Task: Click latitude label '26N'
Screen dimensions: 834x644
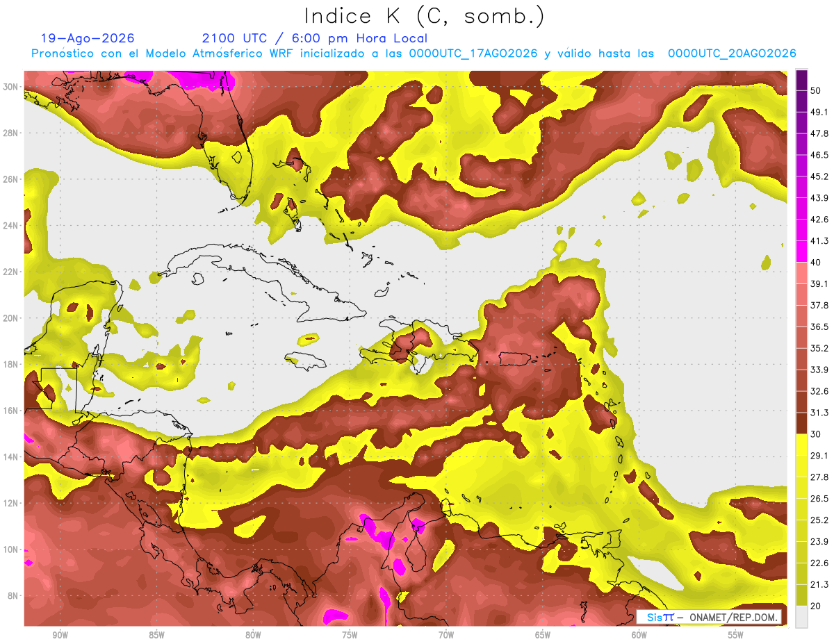Action: pyautogui.click(x=12, y=179)
